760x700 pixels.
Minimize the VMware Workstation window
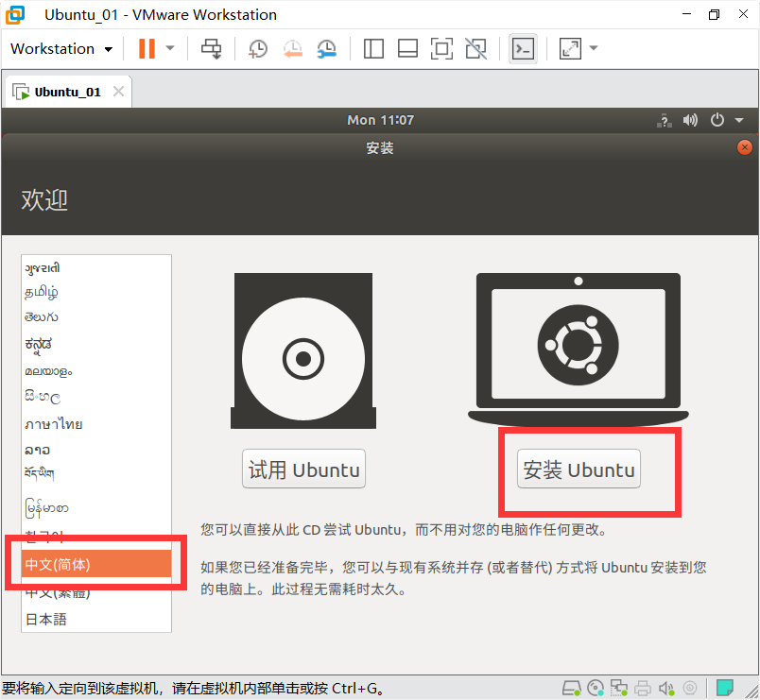686,14
